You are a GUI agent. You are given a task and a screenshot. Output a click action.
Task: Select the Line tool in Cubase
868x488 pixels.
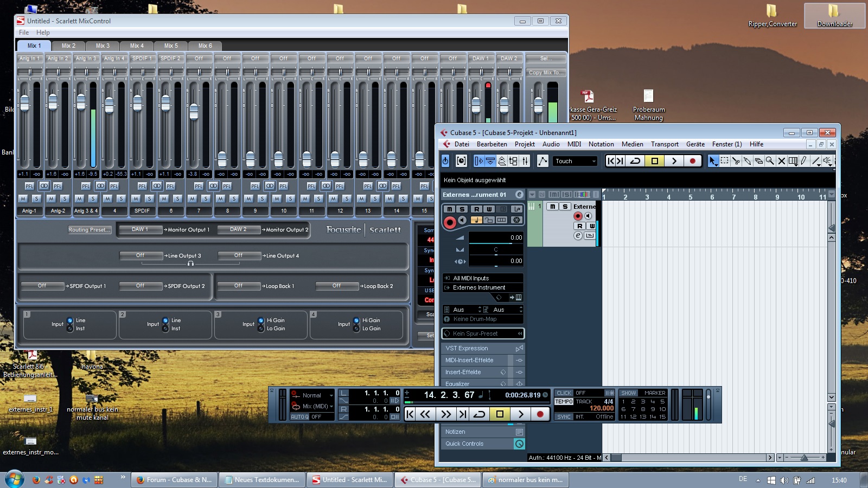pos(815,161)
